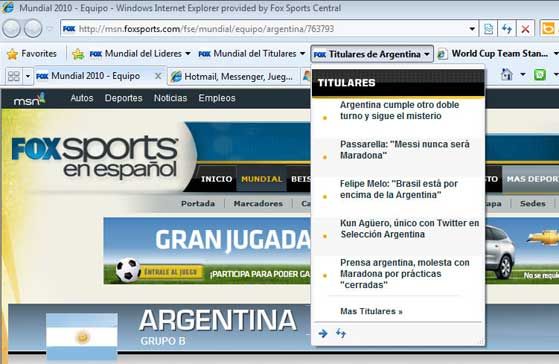
Task: Click the browser Back button
Action: 11,29
